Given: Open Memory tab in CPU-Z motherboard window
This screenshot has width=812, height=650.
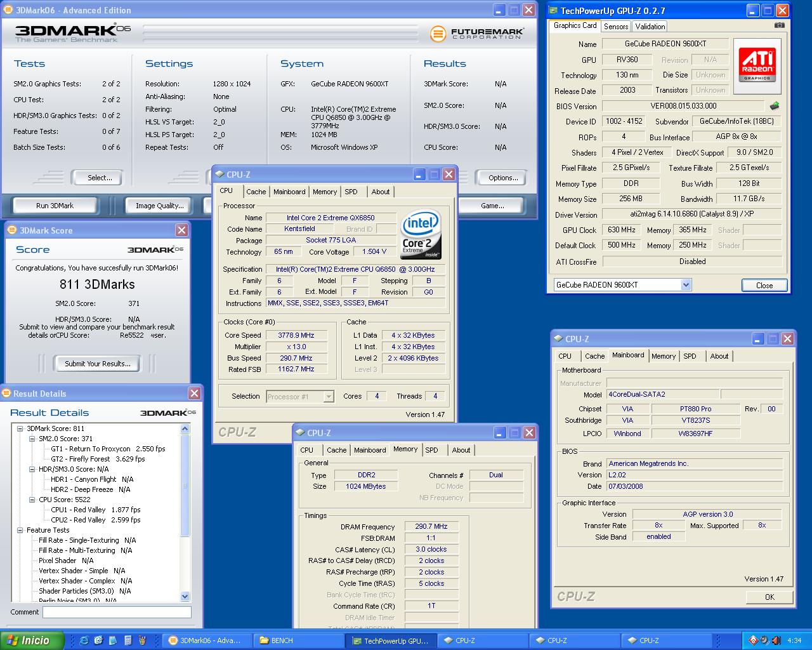Looking at the screenshot, I should point(664,356).
